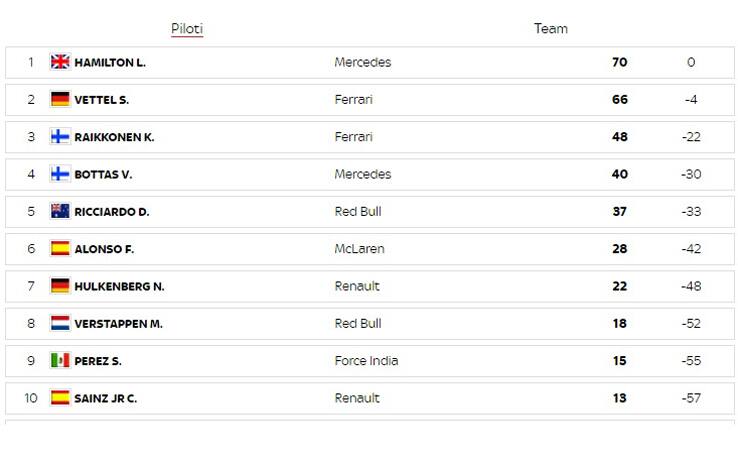The image size is (738, 462).
Task: Click Force India team name
Action: click(x=366, y=361)
